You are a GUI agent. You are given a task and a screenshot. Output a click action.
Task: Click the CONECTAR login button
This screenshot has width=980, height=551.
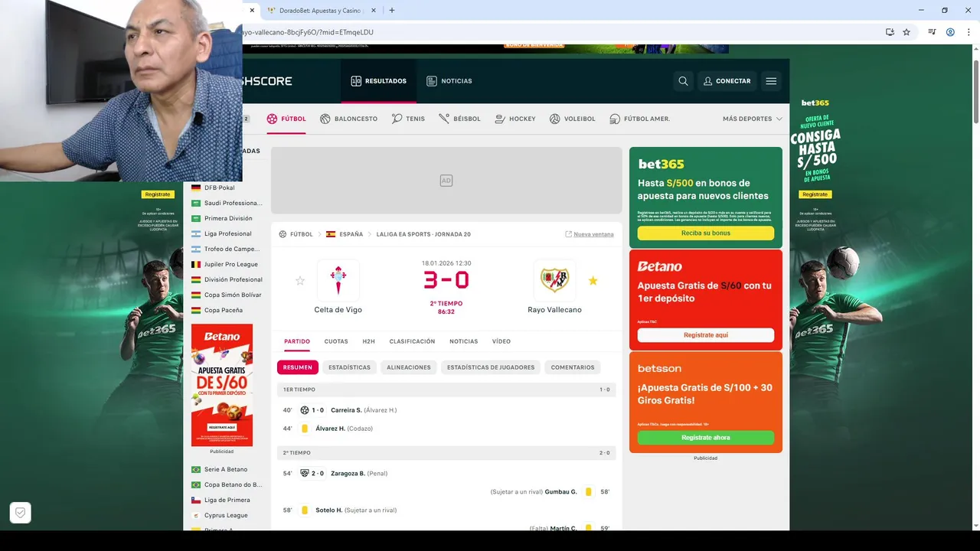click(727, 81)
